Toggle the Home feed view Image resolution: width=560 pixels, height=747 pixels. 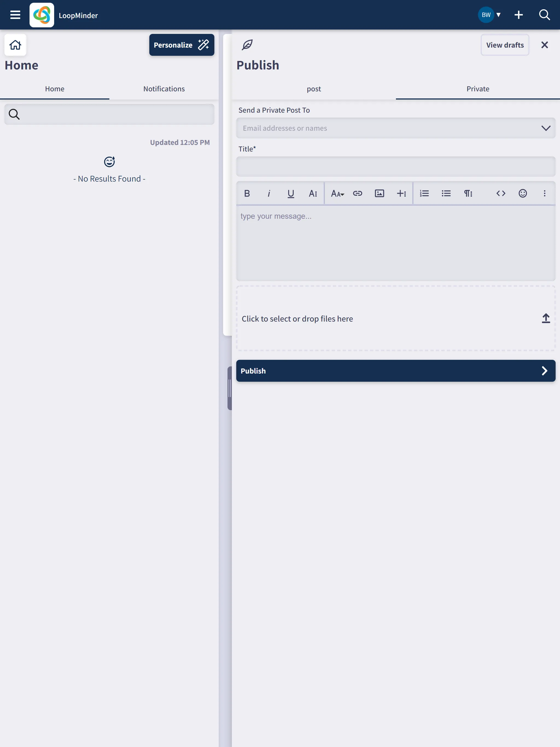[x=55, y=89]
